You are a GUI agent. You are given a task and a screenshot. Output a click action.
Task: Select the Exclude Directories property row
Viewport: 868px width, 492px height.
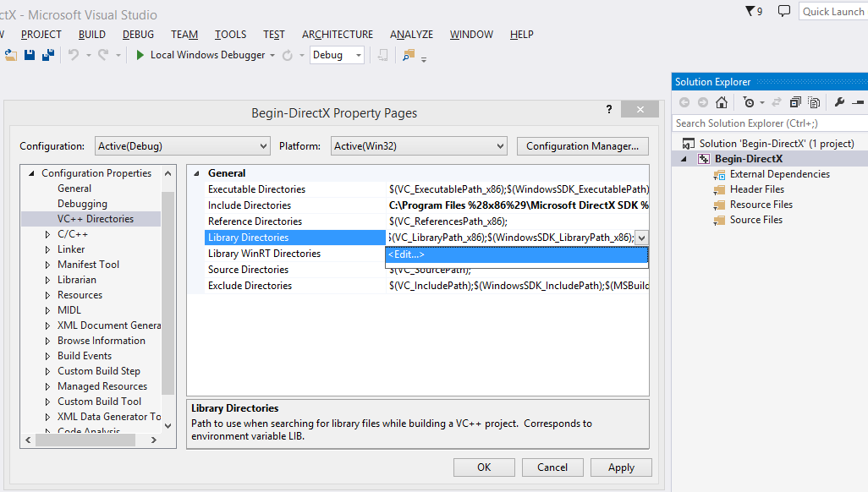(426, 286)
